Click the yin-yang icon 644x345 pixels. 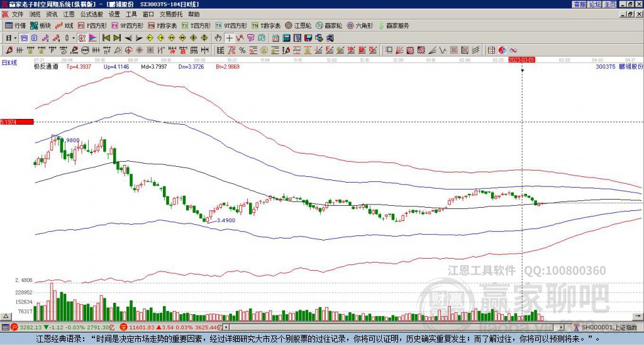(502, 50)
